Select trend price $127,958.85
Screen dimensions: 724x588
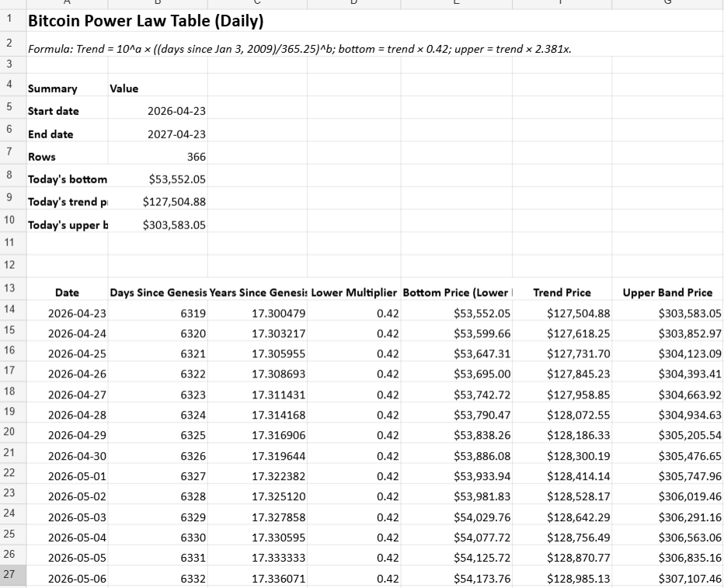pyautogui.click(x=562, y=391)
